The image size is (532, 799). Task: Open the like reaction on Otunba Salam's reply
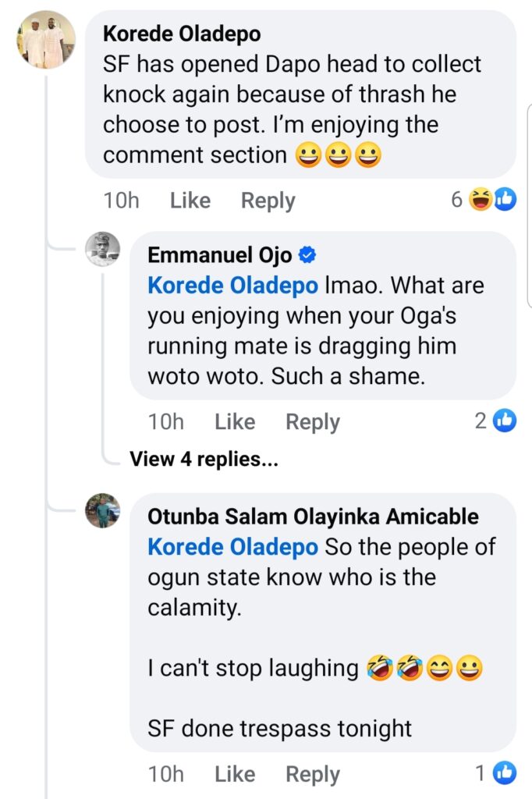pos(505,774)
